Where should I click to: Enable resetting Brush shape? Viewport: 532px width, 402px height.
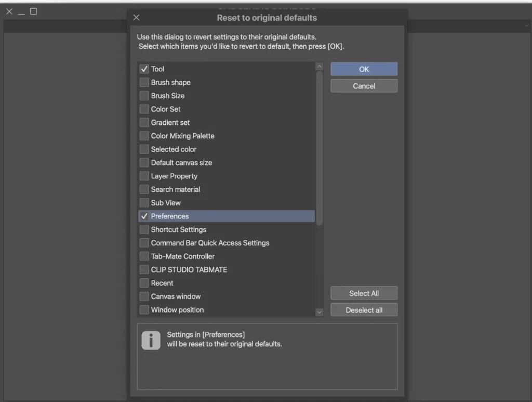coord(144,82)
